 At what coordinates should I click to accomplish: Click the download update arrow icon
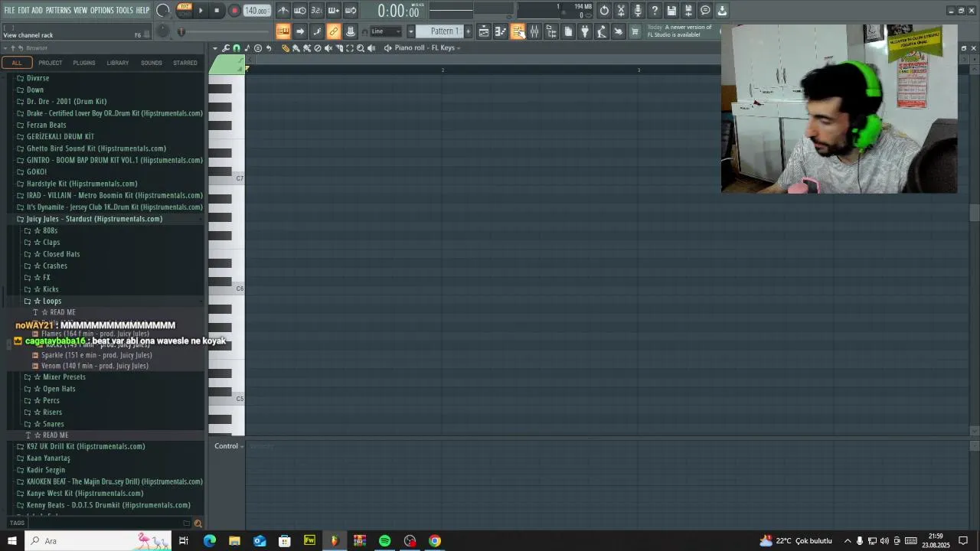pyautogui.click(x=722, y=11)
